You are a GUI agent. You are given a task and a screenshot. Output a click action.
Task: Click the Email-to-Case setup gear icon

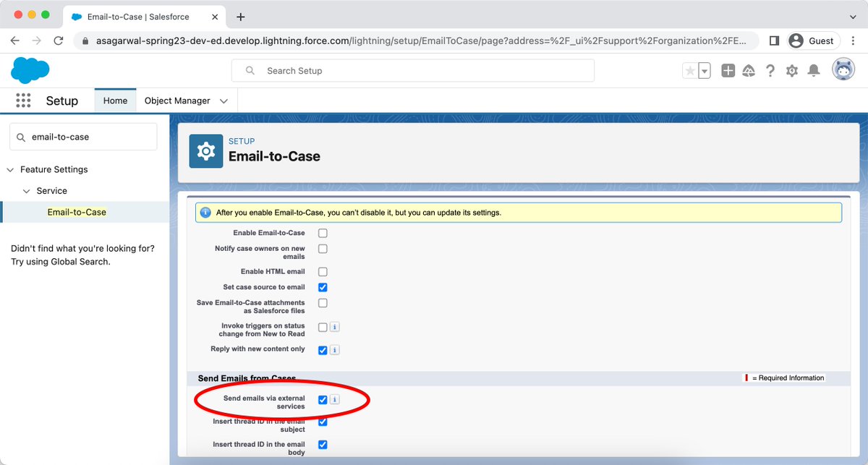tap(206, 151)
